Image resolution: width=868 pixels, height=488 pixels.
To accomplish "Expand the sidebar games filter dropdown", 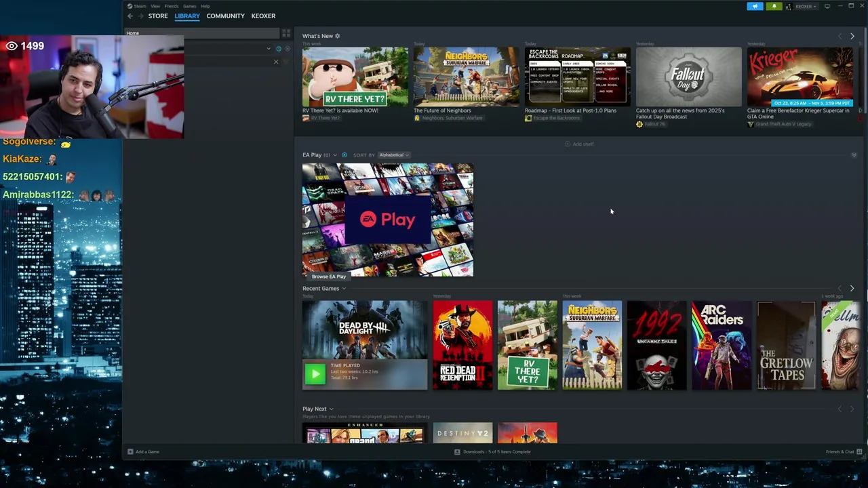I will click(x=269, y=49).
